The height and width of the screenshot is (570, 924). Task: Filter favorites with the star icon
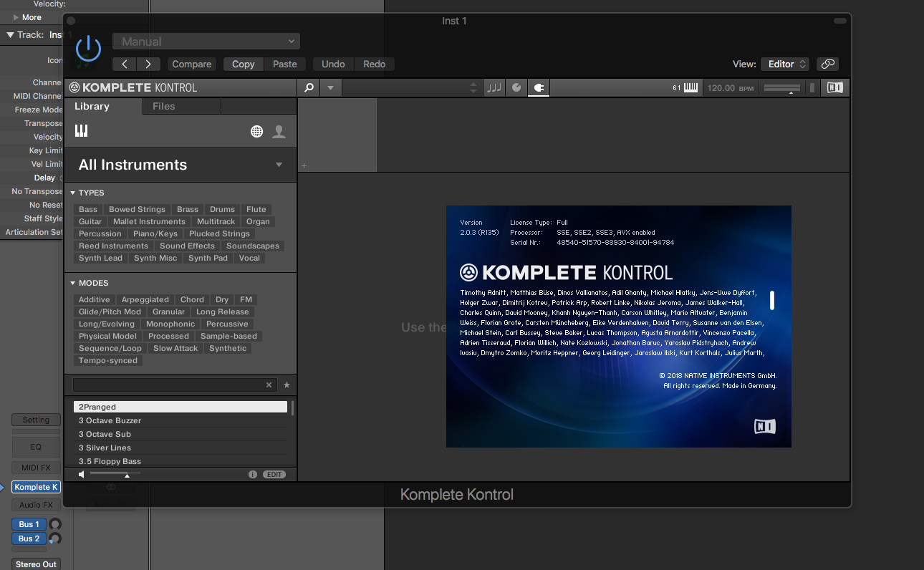point(287,385)
